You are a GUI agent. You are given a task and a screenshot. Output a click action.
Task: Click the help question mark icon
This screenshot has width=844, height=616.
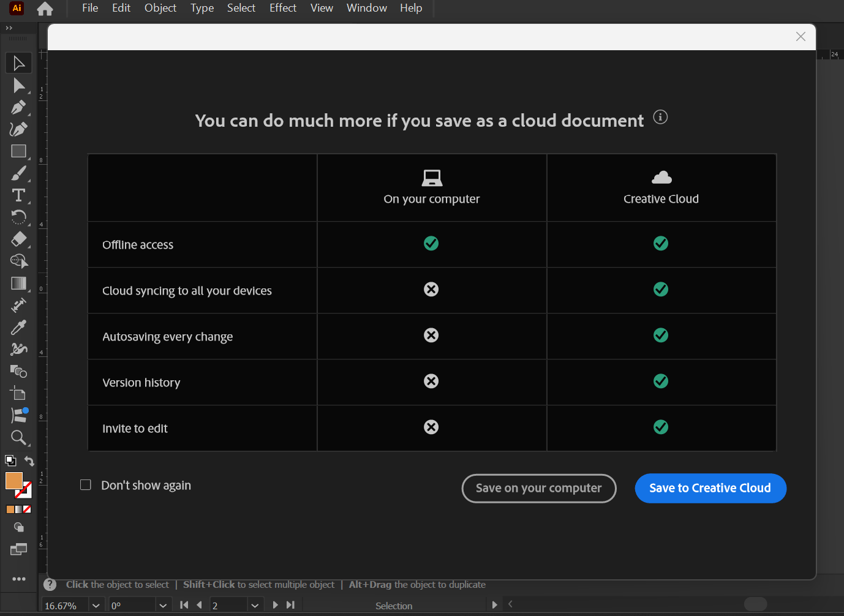pyautogui.click(x=50, y=585)
